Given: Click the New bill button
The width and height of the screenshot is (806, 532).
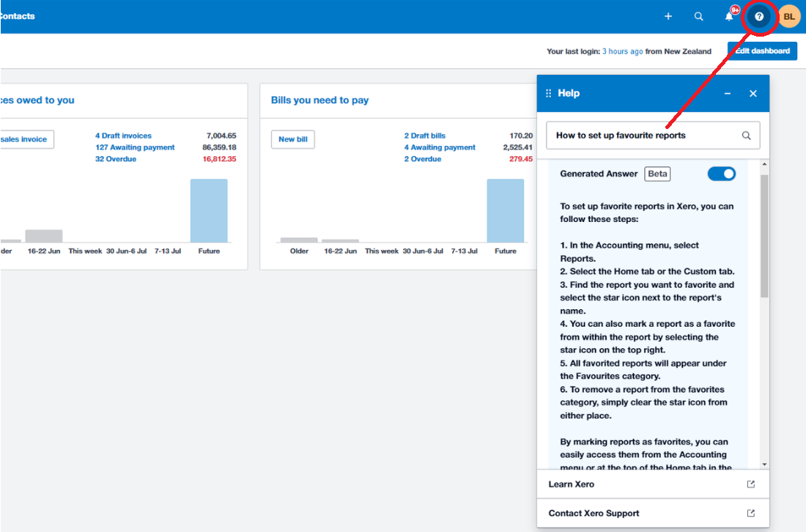Looking at the screenshot, I should coord(293,139).
